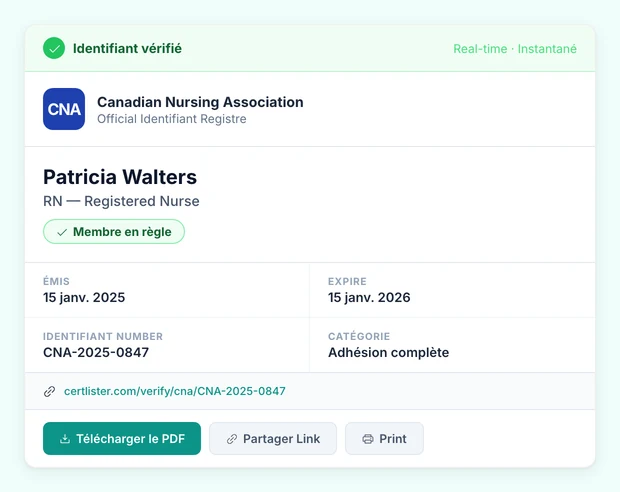This screenshot has height=492, width=620.
Task: Click the IDENTIFIANT NUMBER label
Action: (x=103, y=336)
